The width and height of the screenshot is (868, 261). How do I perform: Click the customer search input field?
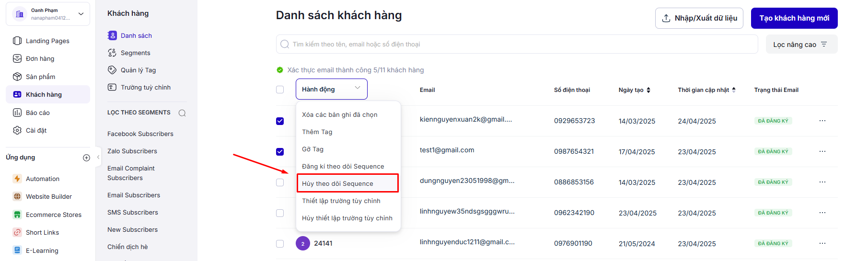click(x=518, y=45)
